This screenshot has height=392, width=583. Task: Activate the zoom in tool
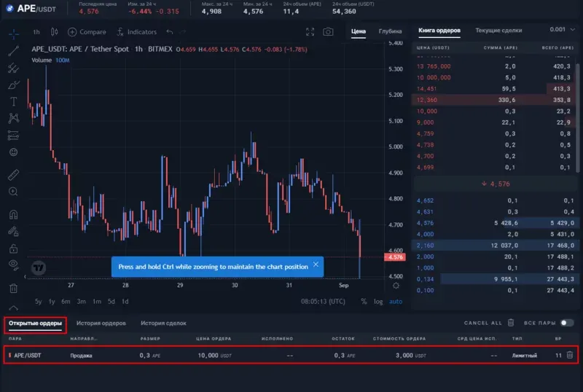point(13,192)
